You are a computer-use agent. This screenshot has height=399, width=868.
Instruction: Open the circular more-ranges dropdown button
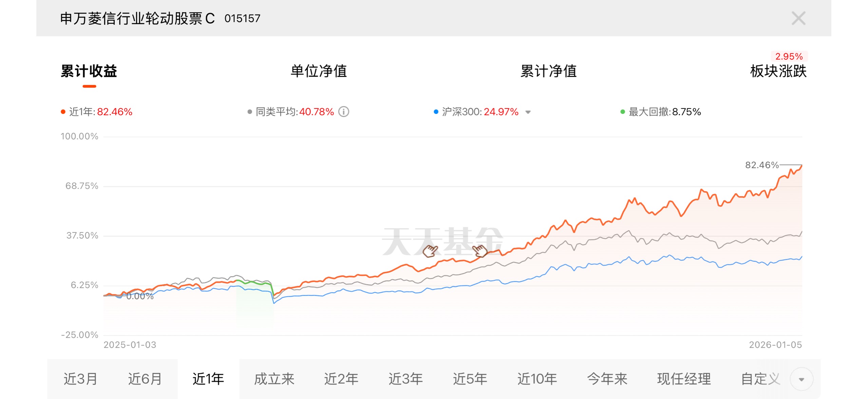801,379
